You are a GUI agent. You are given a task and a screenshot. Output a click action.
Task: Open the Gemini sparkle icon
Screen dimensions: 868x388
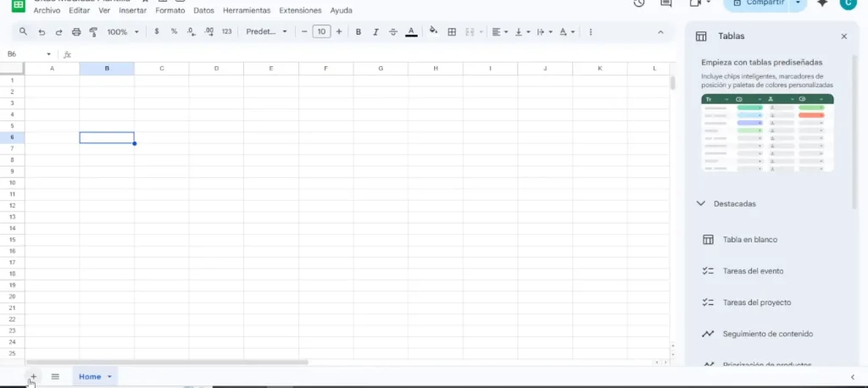(x=821, y=3)
